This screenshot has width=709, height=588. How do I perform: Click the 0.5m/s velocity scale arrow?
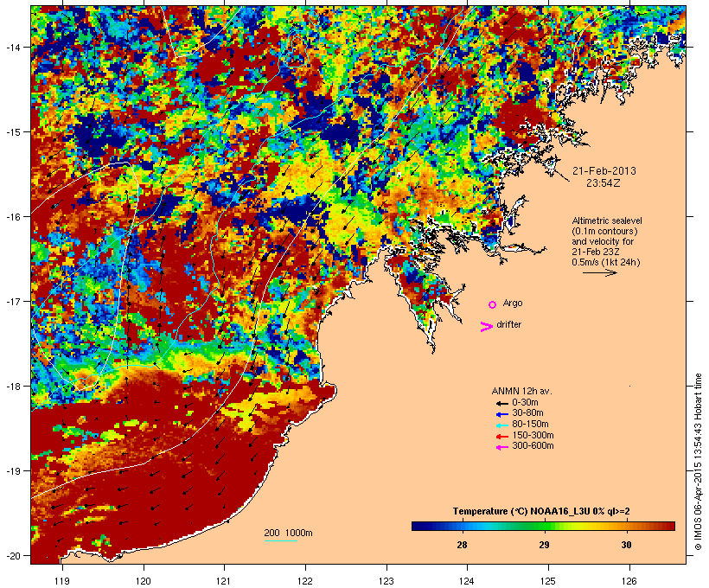(x=599, y=272)
